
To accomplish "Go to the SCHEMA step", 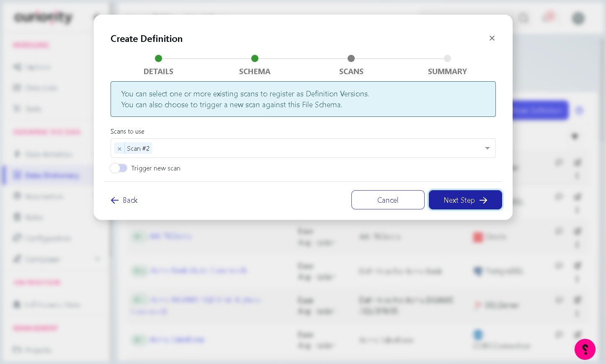I will point(255,65).
